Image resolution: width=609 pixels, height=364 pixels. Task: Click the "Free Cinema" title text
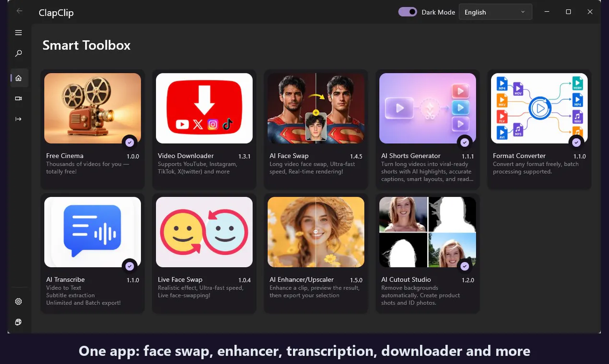[x=65, y=156]
